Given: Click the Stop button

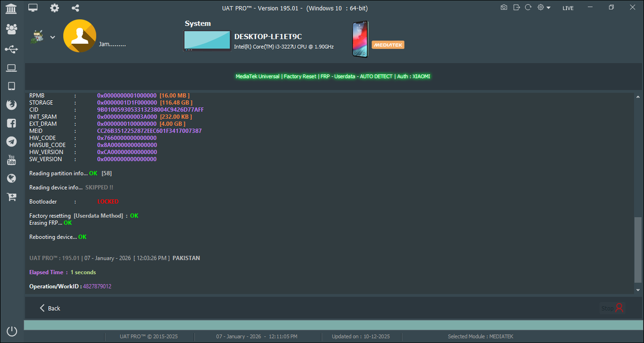Looking at the screenshot, I should [x=612, y=308].
